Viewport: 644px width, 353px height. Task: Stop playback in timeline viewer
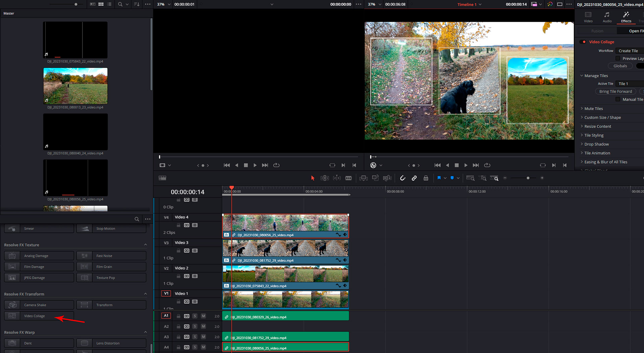[x=457, y=165]
